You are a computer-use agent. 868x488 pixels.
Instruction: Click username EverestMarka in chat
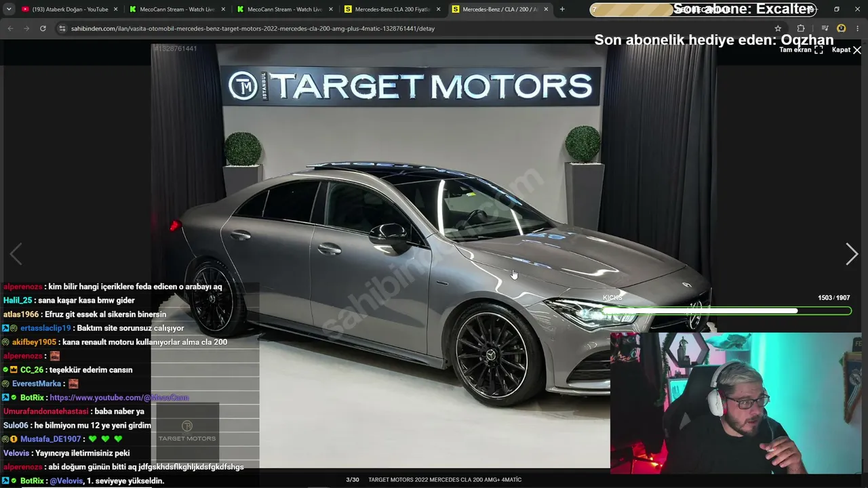(37, 384)
